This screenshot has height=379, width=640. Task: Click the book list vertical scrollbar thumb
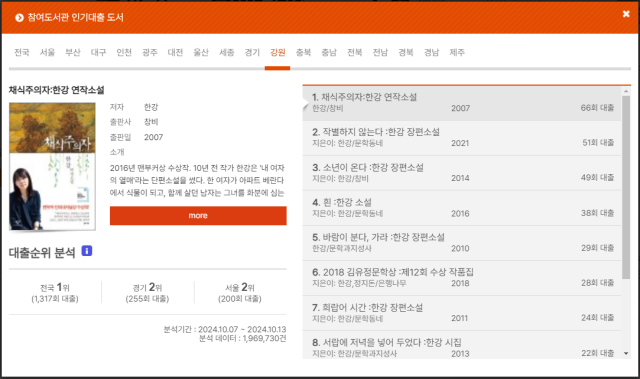coord(626,188)
